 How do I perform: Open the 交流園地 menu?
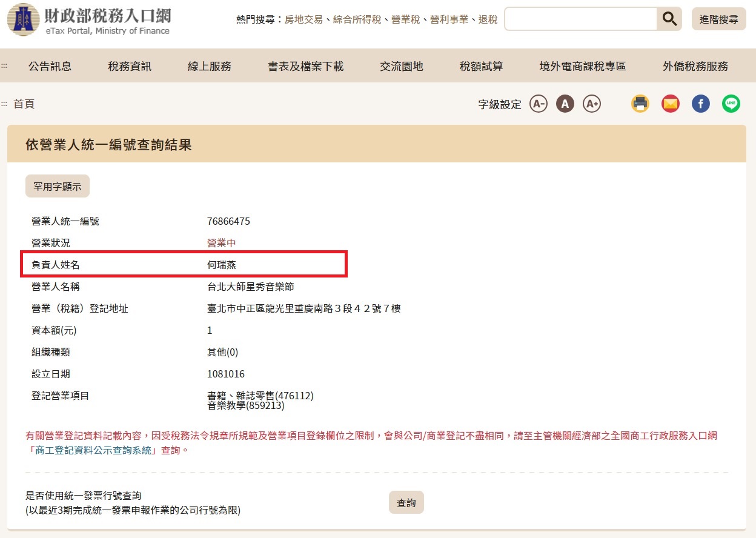tap(402, 66)
